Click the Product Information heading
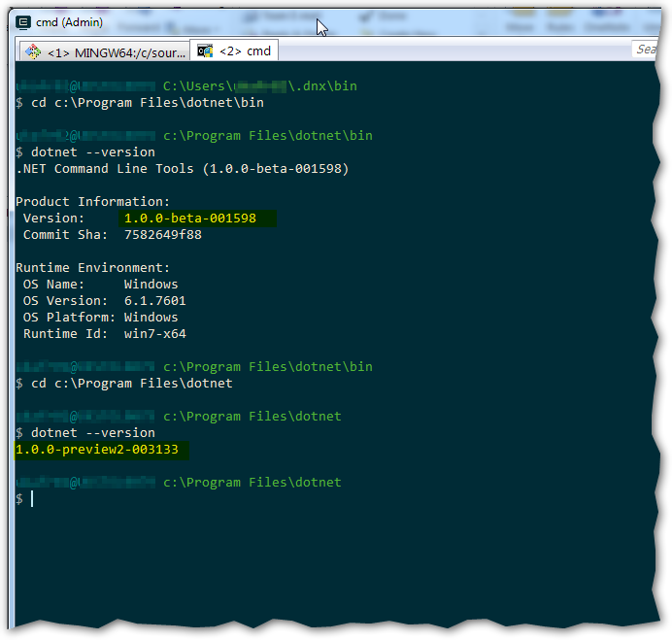Image resolution: width=672 pixels, height=640 pixels. point(92,202)
